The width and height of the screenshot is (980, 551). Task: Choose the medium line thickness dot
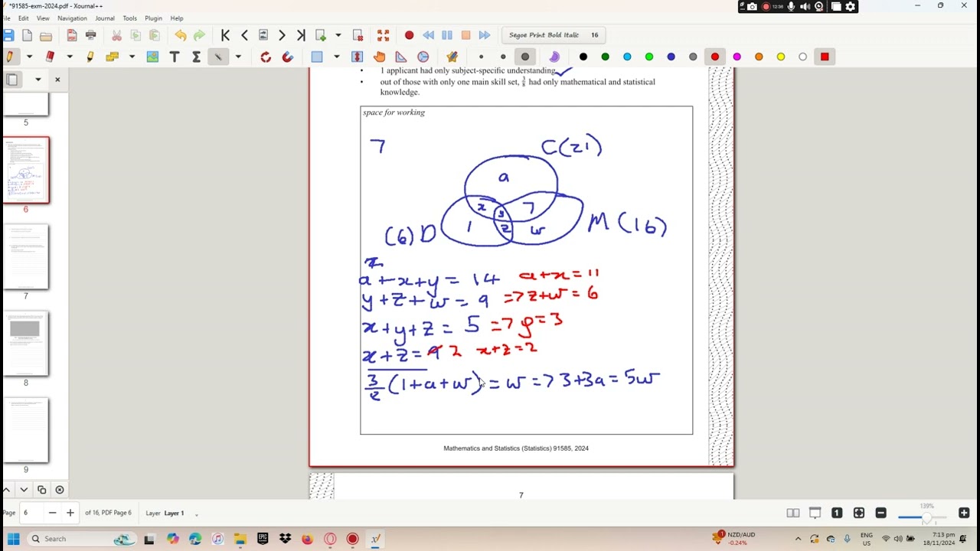(x=503, y=57)
